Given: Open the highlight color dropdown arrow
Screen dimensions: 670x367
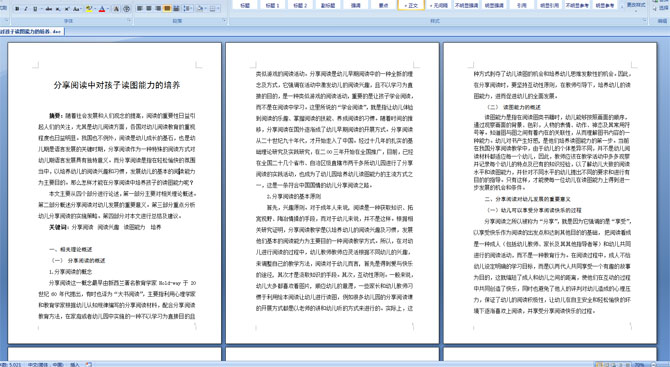Looking at the screenshot, I should point(95,9).
